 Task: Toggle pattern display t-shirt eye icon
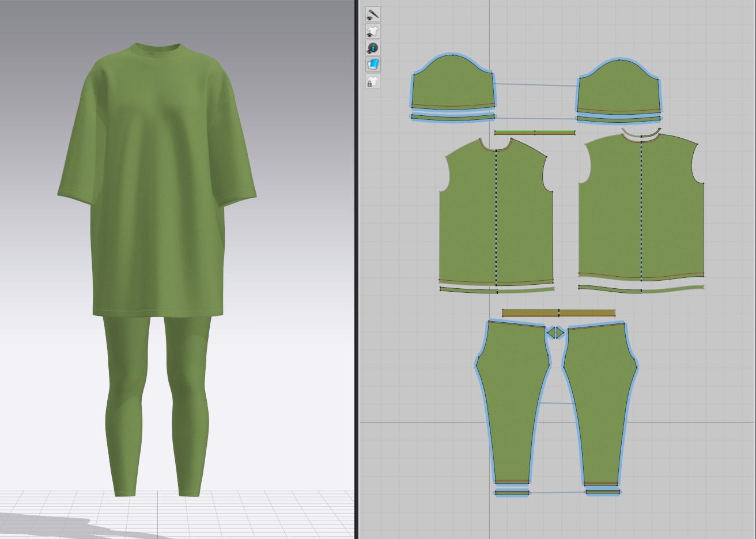[x=373, y=31]
